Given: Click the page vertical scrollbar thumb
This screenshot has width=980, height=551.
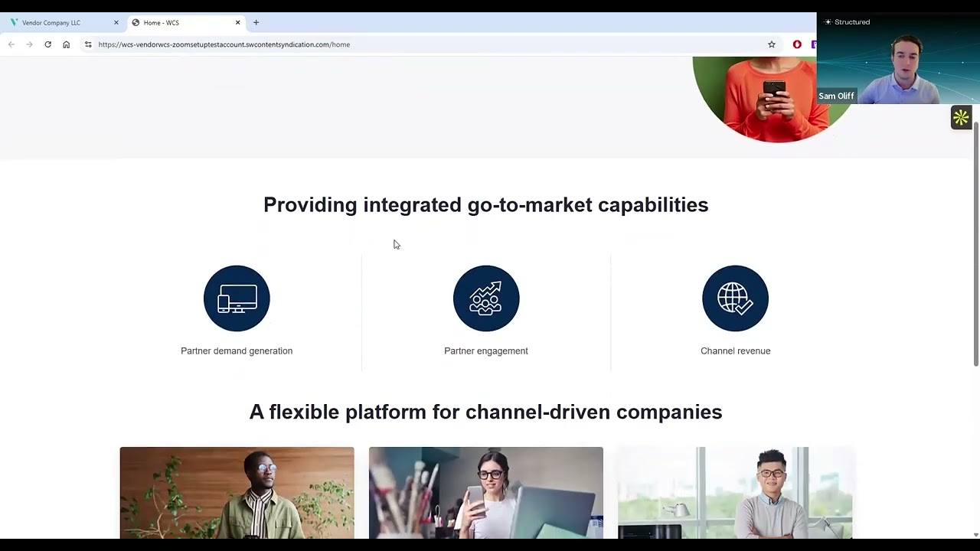Looking at the screenshot, I should pyautogui.click(x=975, y=245).
